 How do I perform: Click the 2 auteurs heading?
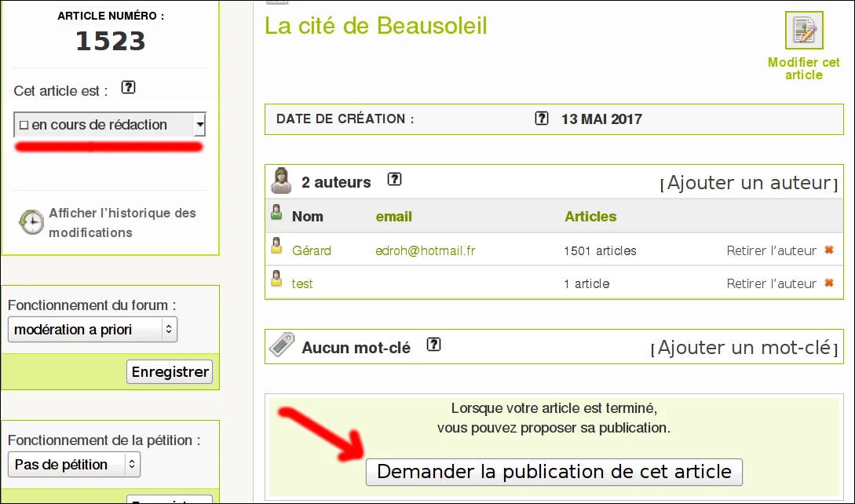(x=336, y=182)
